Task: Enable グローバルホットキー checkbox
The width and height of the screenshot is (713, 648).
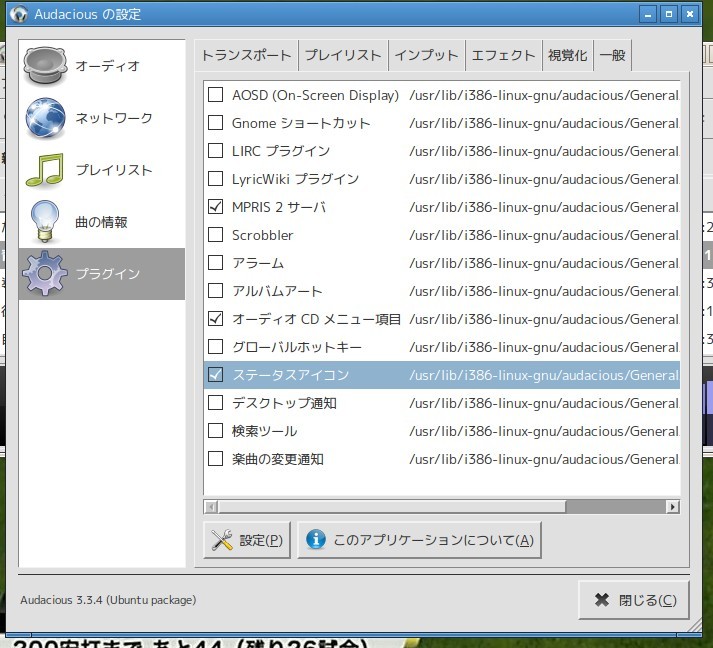Action: click(x=216, y=347)
